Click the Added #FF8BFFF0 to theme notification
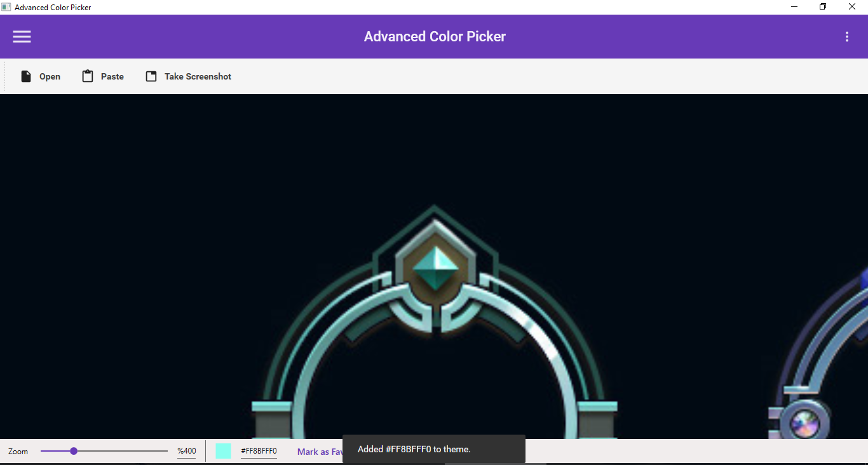 [x=434, y=449]
